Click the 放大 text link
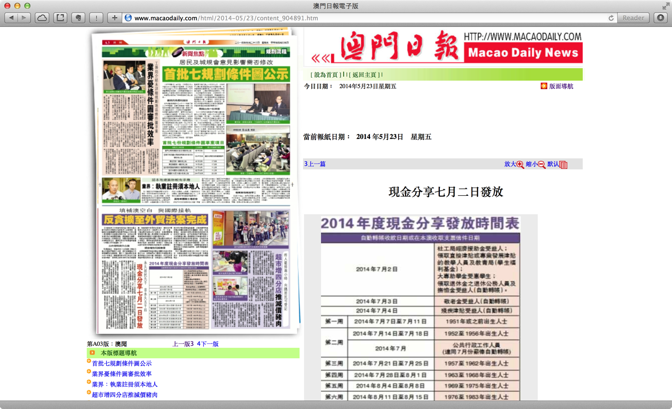The height and width of the screenshot is (409, 672). click(510, 164)
